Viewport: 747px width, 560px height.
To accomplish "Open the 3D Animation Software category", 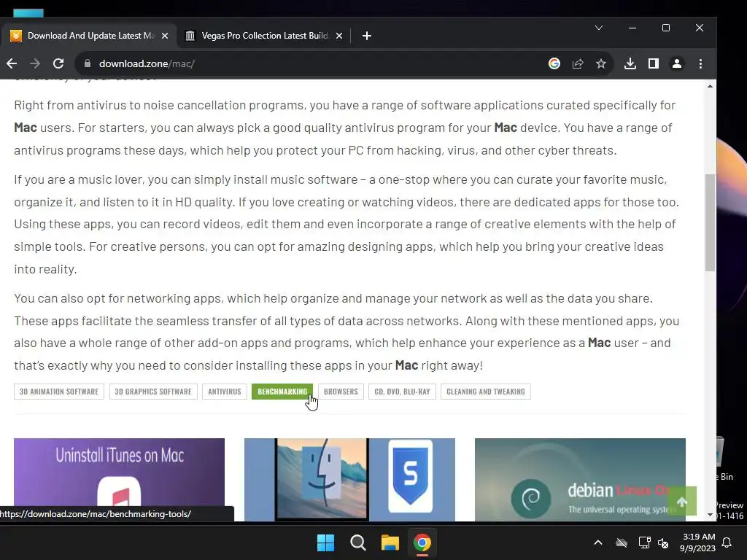I will [59, 392].
